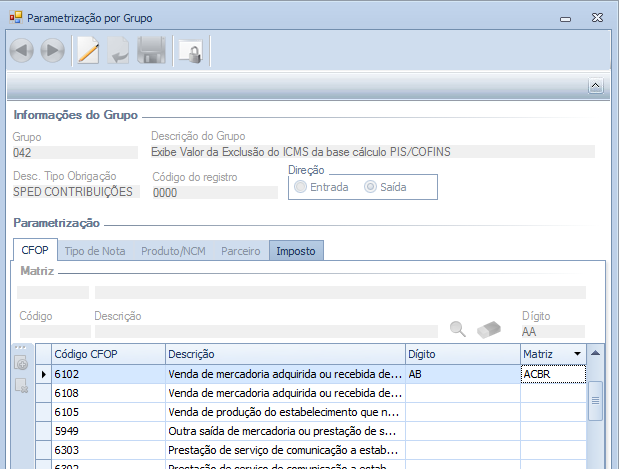The width and height of the screenshot is (619, 469).
Task: Click the AB Dígito cell
Action: coord(463,374)
